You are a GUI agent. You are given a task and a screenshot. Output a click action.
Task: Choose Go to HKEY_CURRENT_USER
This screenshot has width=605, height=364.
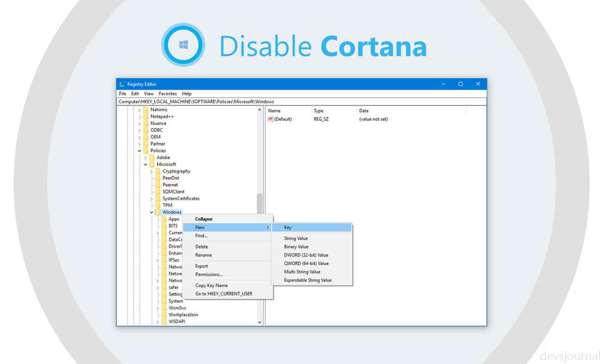228,293
